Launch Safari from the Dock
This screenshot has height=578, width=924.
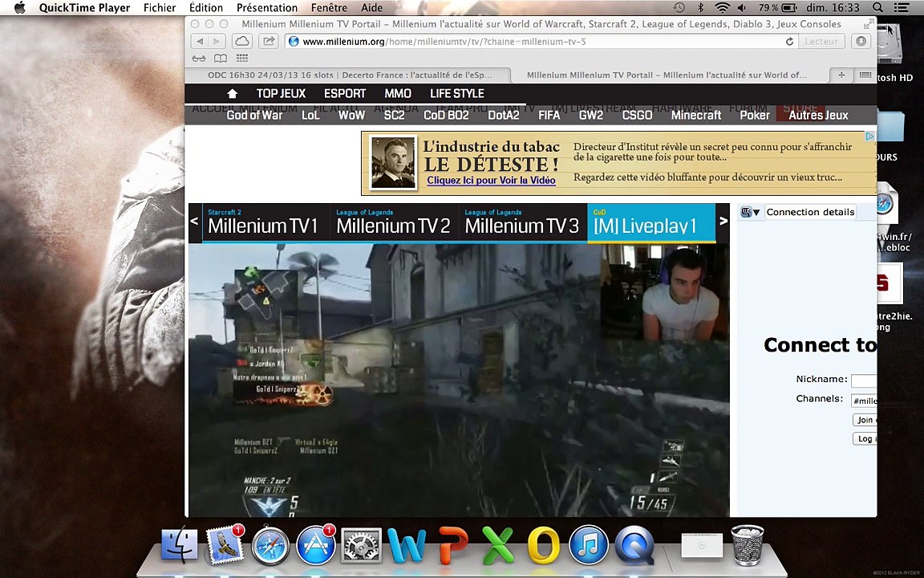click(270, 545)
